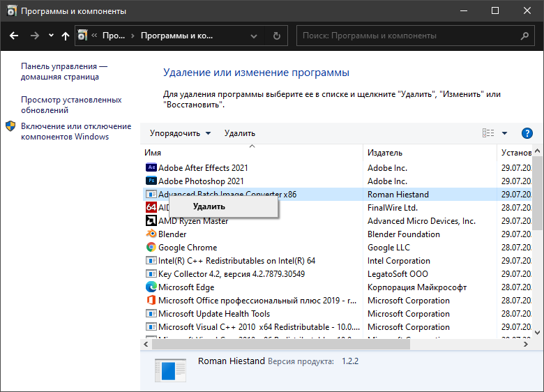Viewport: 544px width, 392px height.
Task: Click the Control Panel icon in address bar
Action: [x=82, y=36]
